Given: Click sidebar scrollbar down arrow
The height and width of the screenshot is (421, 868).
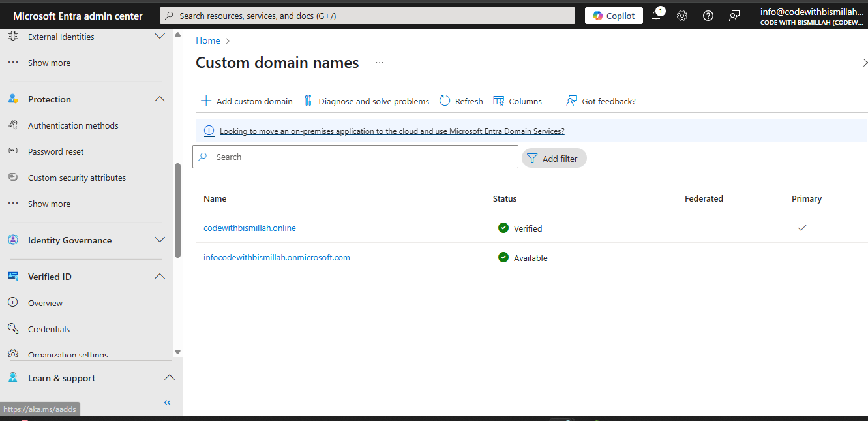Looking at the screenshot, I should pos(177,352).
